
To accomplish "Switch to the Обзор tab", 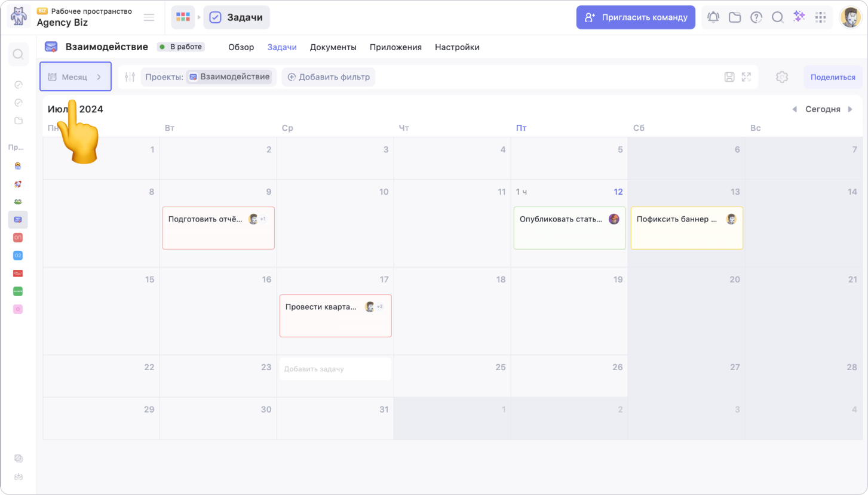I will click(241, 47).
